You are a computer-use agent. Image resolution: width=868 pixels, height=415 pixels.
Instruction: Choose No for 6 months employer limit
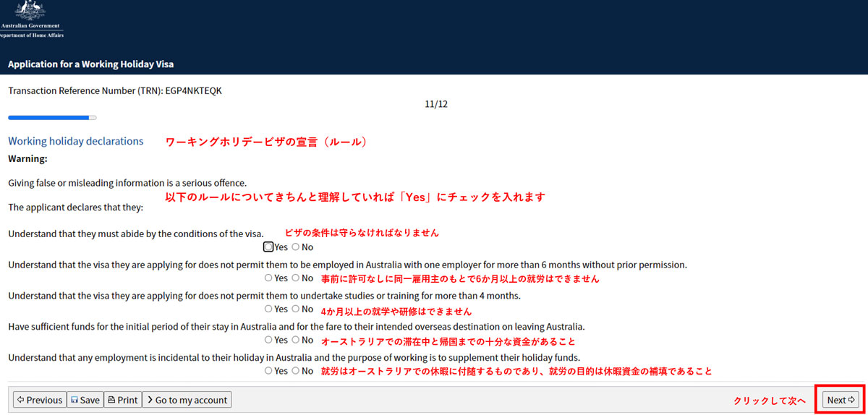[296, 278]
